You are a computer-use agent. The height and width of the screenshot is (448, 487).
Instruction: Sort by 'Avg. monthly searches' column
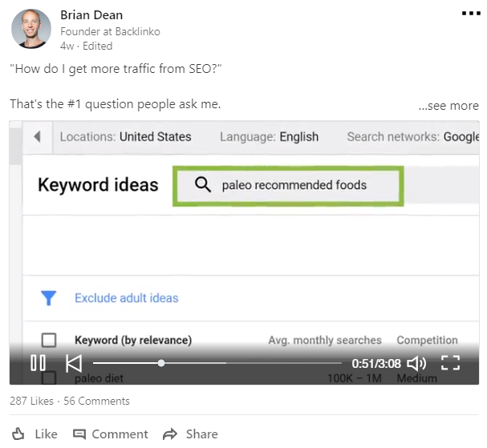(325, 340)
